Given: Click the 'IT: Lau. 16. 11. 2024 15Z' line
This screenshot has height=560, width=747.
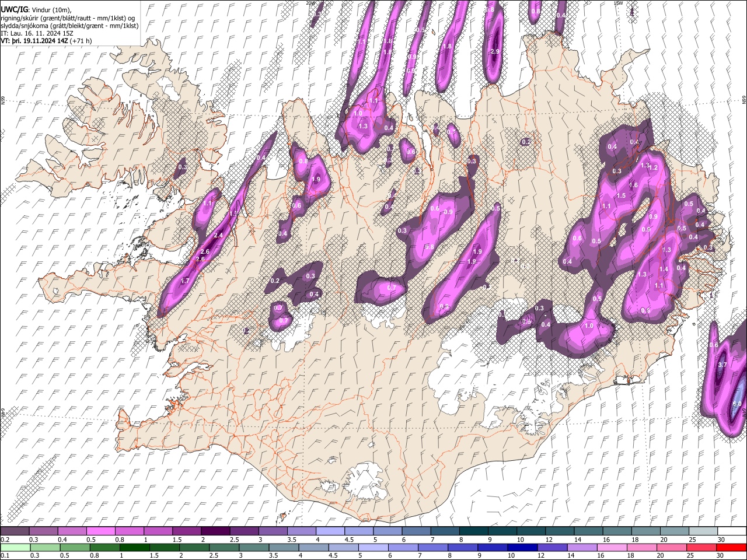Looking at the screenshot, I should click(37, 33).
